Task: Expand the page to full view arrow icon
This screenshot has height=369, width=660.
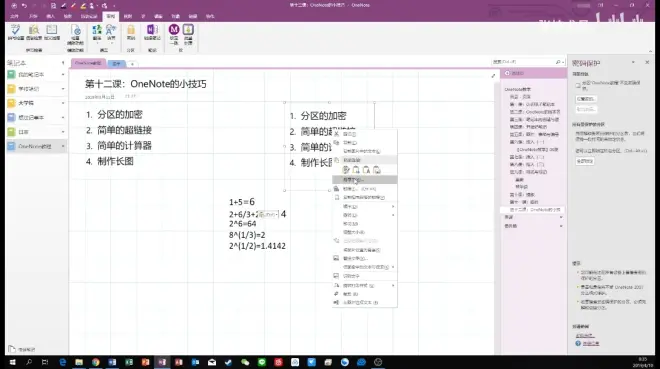Action: tap(493, 76)
